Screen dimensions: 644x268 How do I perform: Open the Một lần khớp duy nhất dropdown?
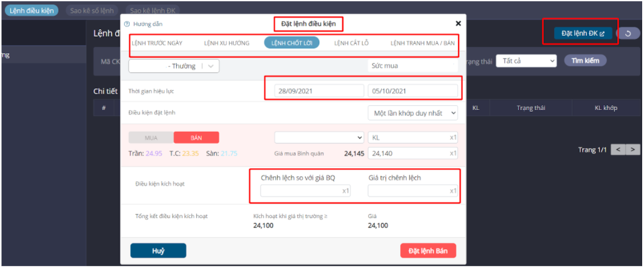pyautogui.click(x=413, y=113)
